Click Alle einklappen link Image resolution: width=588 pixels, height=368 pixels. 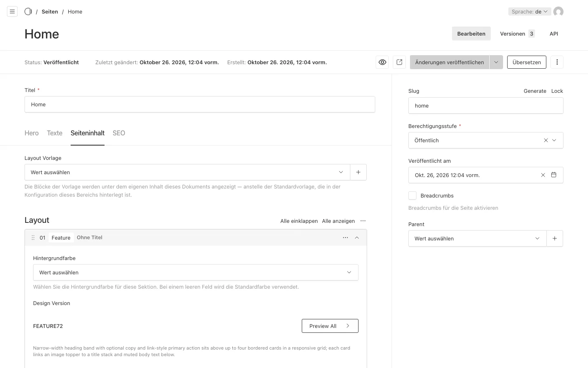click(x=299, y=221)
